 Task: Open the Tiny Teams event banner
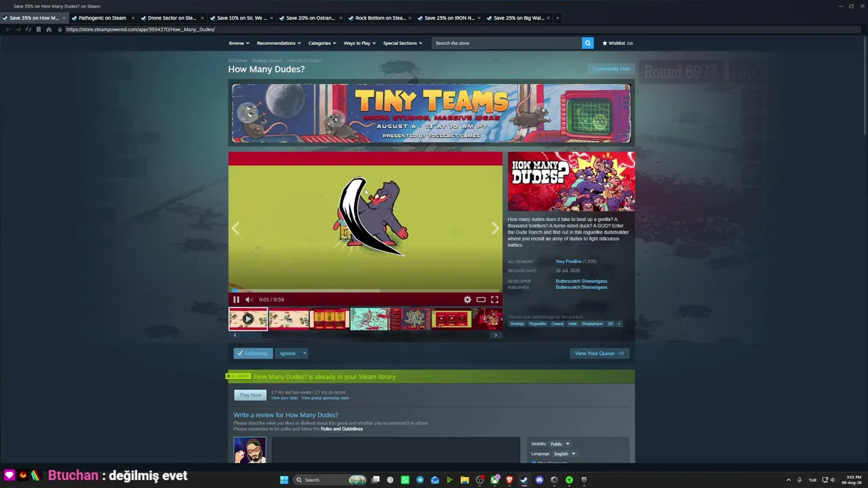(x=431, y=113)
